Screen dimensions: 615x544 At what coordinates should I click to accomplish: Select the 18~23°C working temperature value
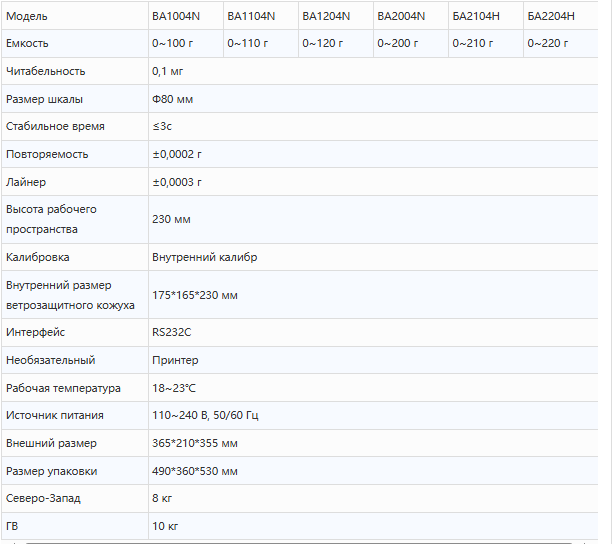174,388
